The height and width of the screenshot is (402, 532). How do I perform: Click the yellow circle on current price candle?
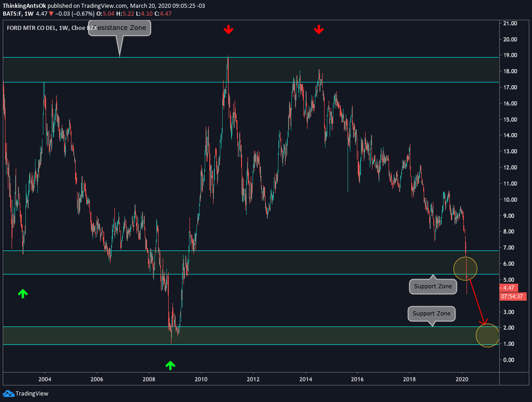point(466,269)
